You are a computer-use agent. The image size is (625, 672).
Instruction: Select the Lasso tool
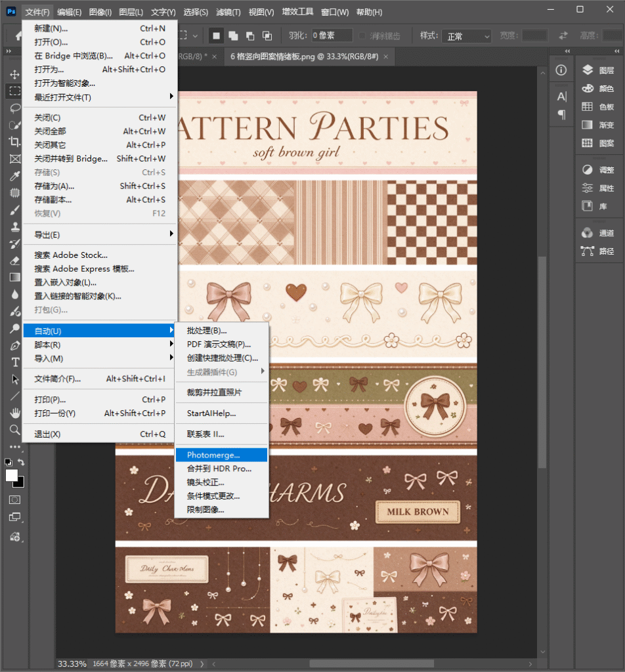coord(15,108)
